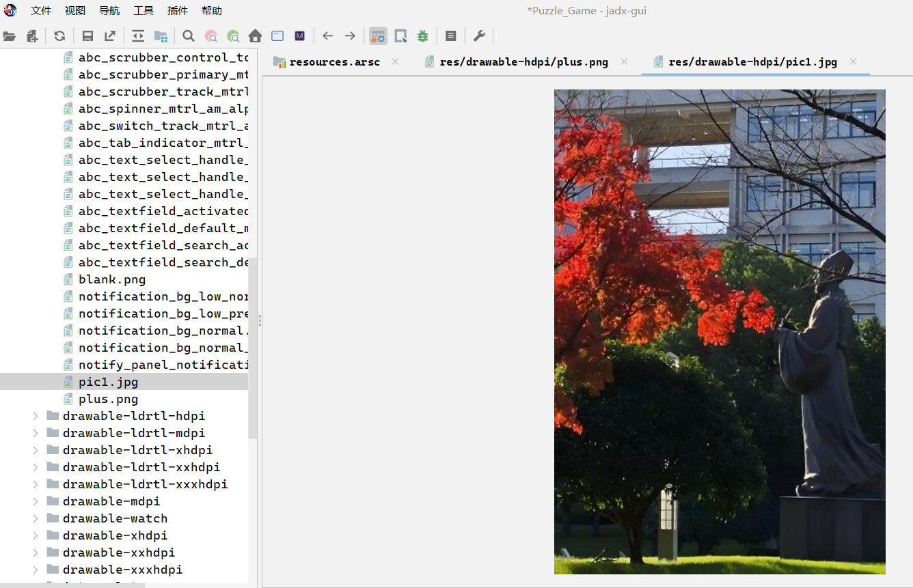Screen dimensions: 913x588
Task: Expand the drawable-ldrtl-hdpi folder
Action: [36, 416]
